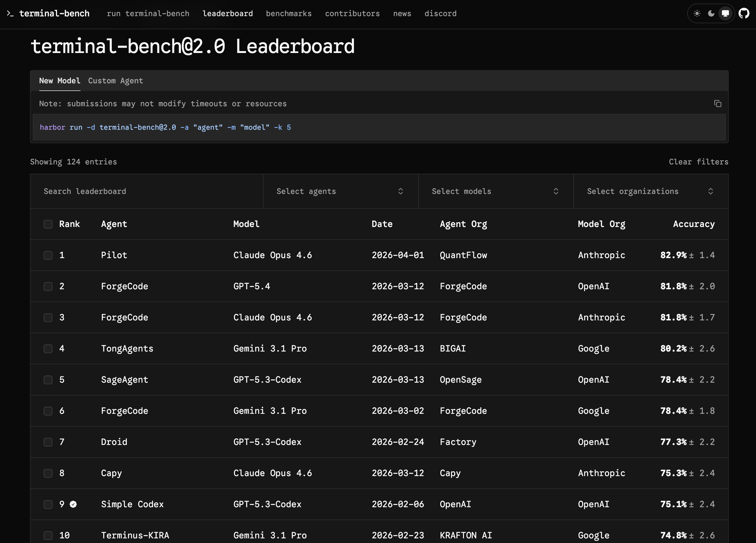
Task: Select the Simple Codex row checkbox
Action: [x=48, y=504]
